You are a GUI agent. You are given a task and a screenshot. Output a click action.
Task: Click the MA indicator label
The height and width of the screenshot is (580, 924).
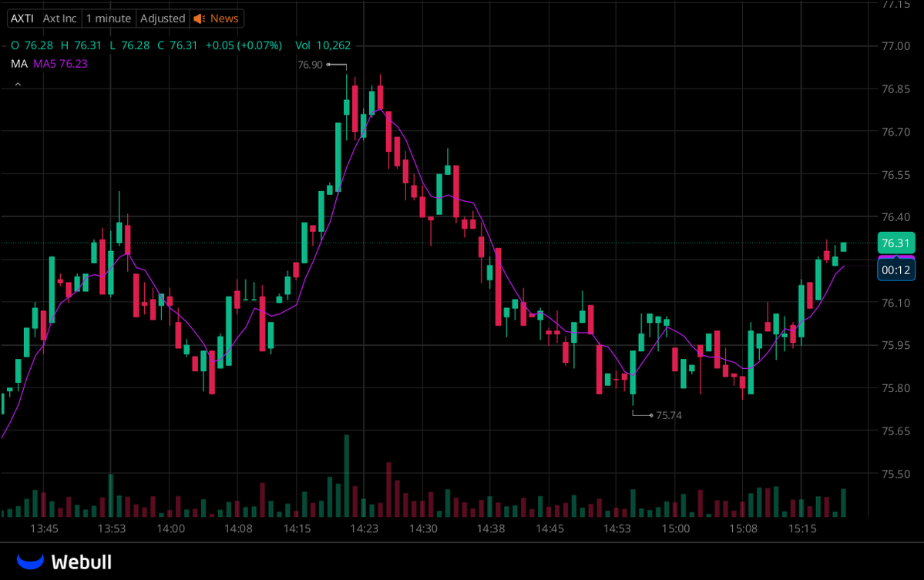point(18,64)
